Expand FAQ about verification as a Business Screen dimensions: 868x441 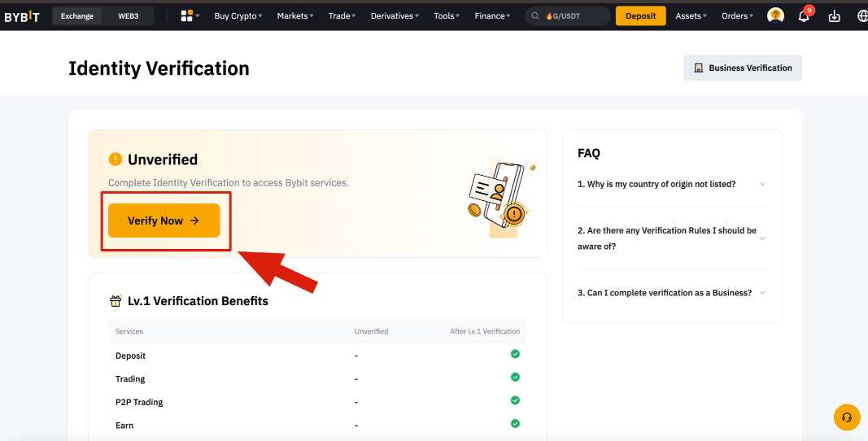[x=672, y=293]
